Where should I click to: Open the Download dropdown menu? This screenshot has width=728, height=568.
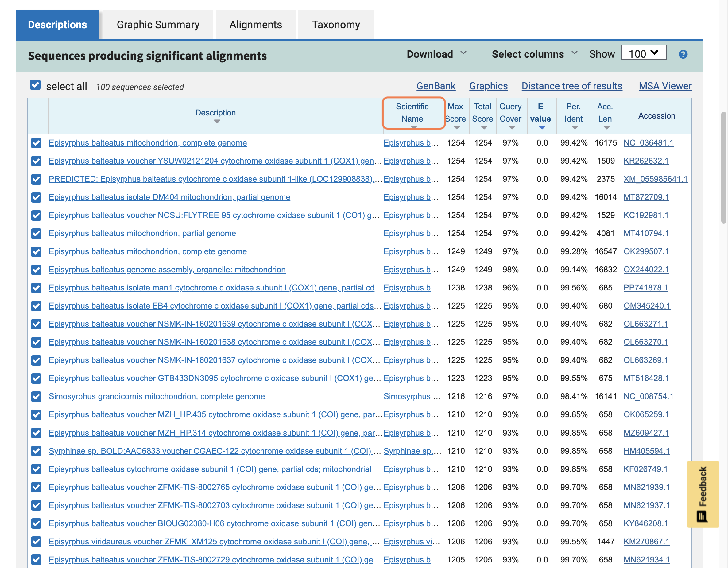[436, 54]
